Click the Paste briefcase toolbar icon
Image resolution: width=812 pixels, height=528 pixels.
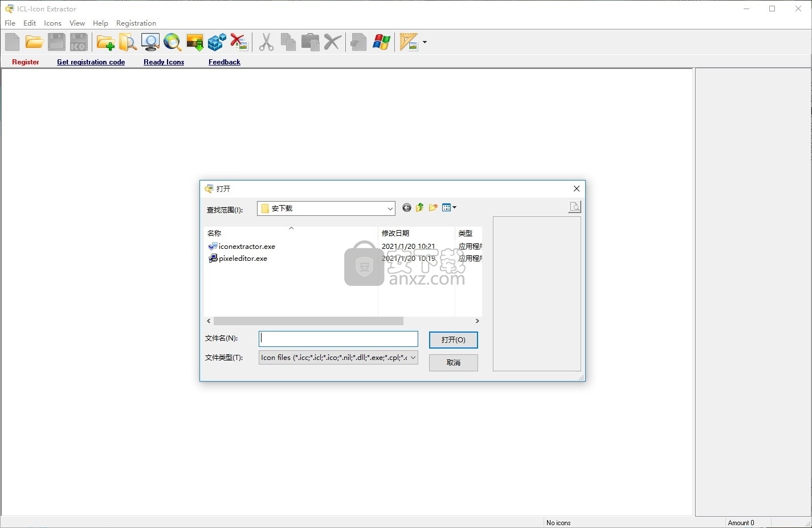click(311, 42)
